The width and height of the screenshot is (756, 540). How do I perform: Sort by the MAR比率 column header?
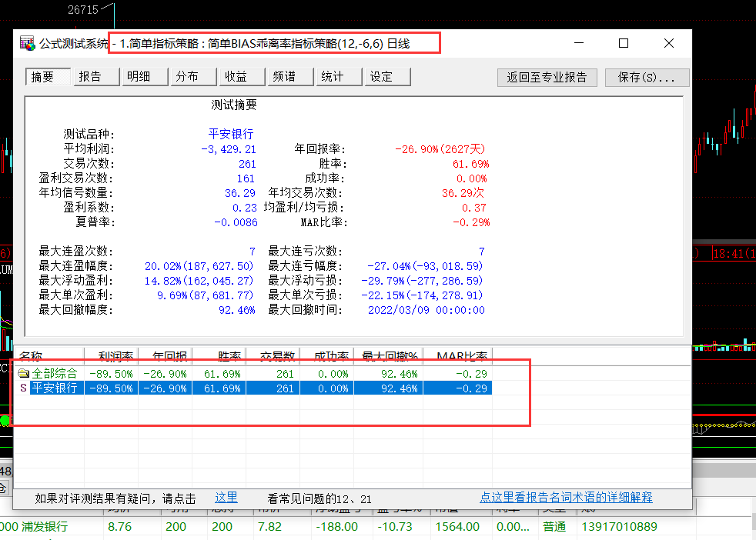pos(458,356)
